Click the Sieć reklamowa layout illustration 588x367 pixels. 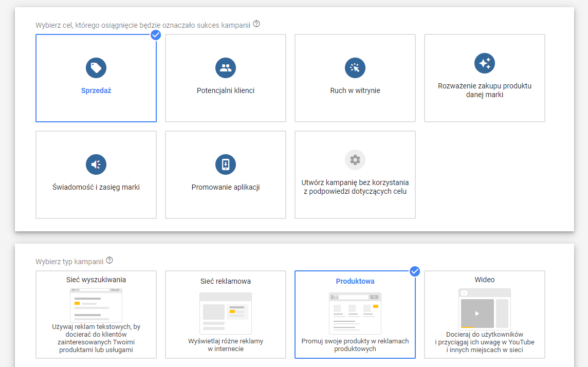point(226,313)
